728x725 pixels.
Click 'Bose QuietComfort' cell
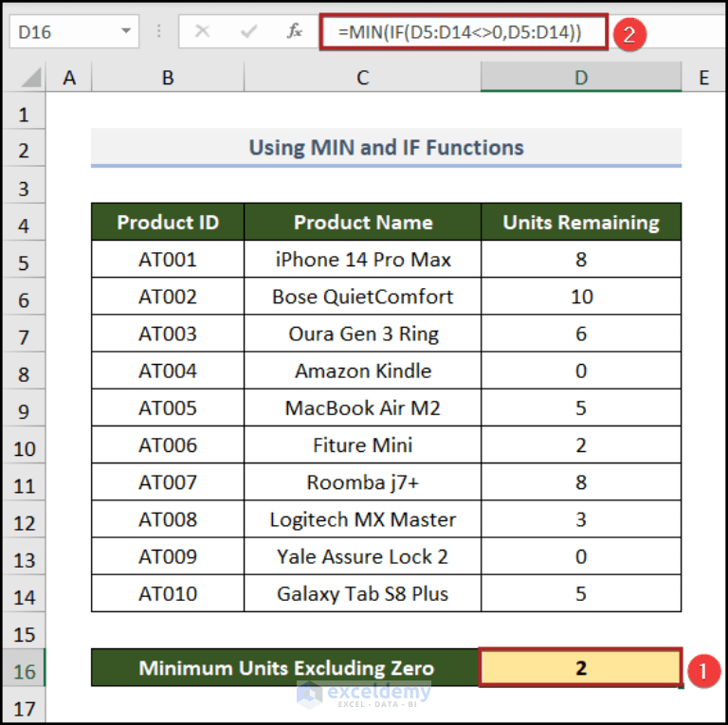363,296
